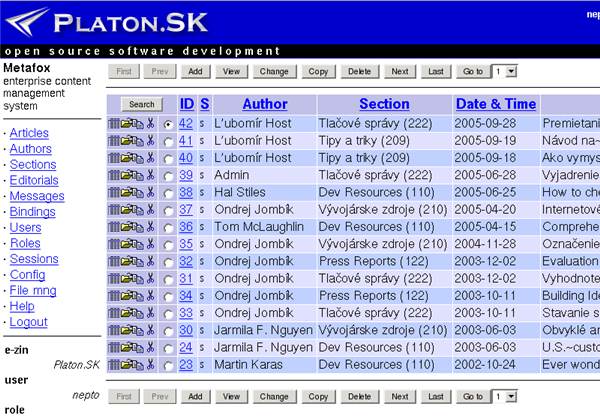Select the radio button for article 38

point(168,193)
